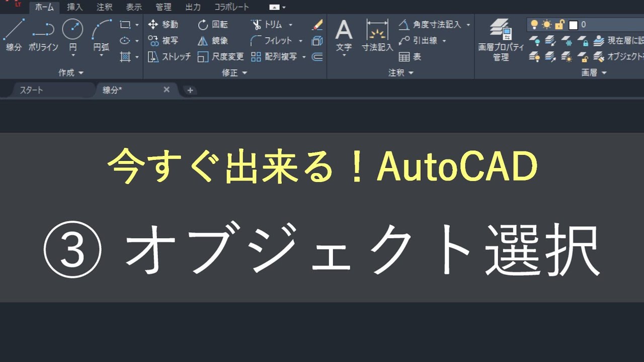This screenshot has width=644, height=362.
Task: Open ellipse tool dropdown arrow
Action: click(x=137, y=41)
